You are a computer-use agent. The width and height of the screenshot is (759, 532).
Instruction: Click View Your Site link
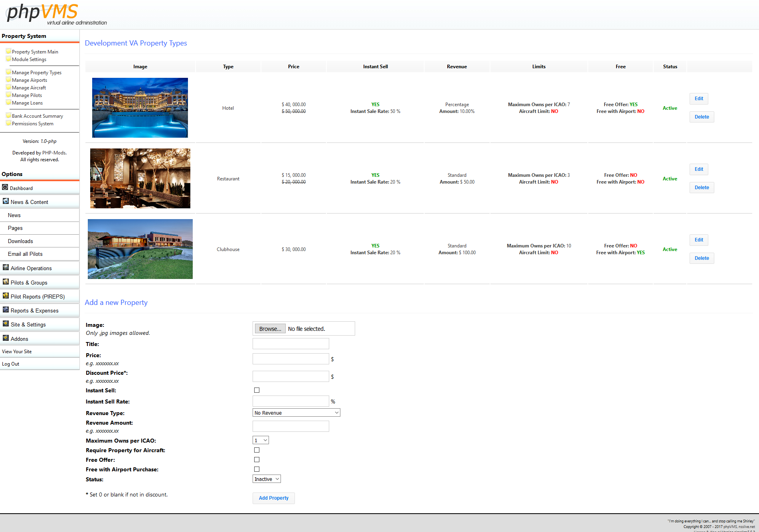click(17, 352)
